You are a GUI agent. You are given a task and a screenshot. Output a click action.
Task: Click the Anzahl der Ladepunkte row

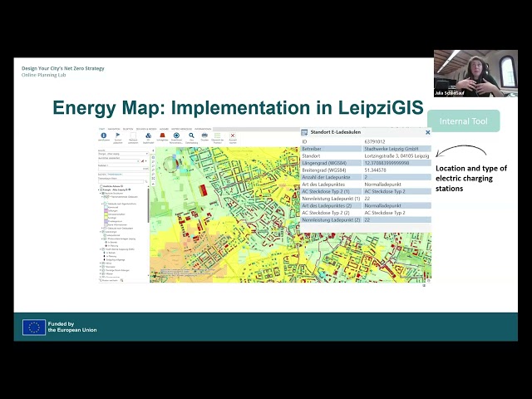click(x=366, y=177)
